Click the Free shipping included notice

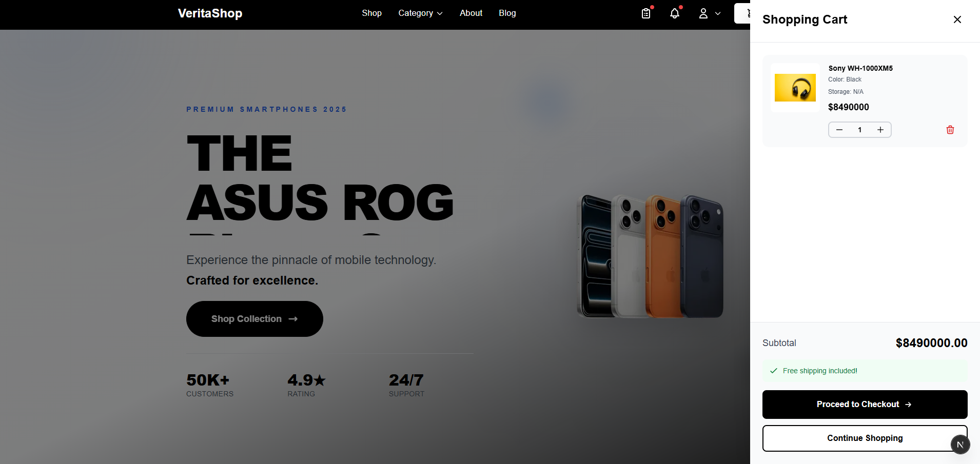coord(865,371)
